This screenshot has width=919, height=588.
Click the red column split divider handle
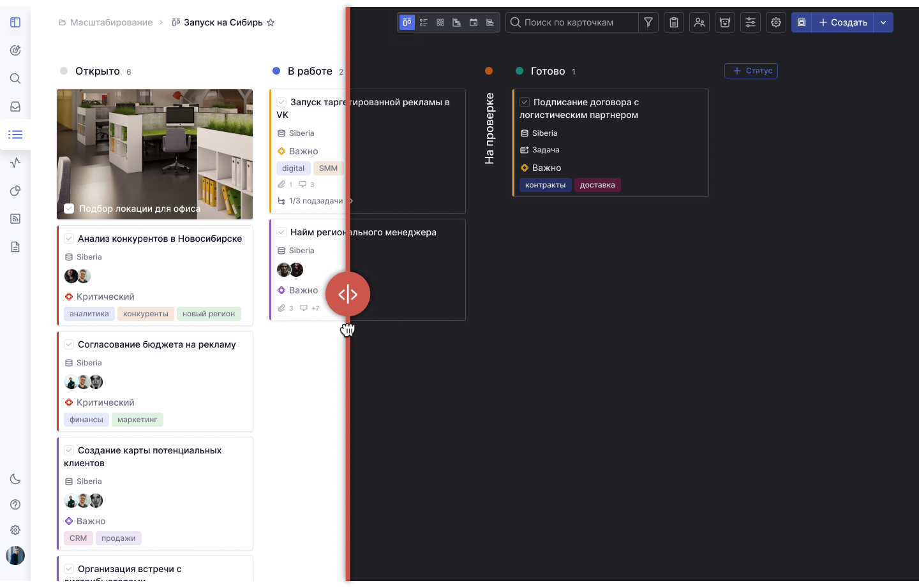[347, 294]
